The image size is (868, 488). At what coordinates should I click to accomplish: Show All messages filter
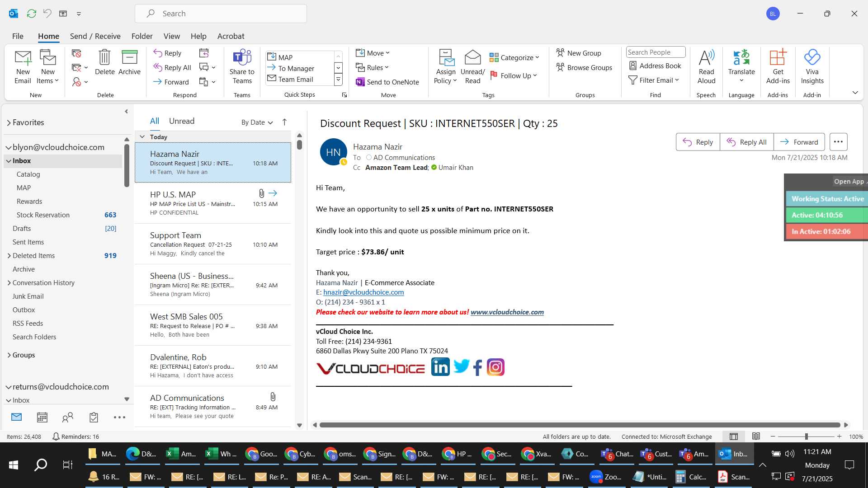[155, 121]
